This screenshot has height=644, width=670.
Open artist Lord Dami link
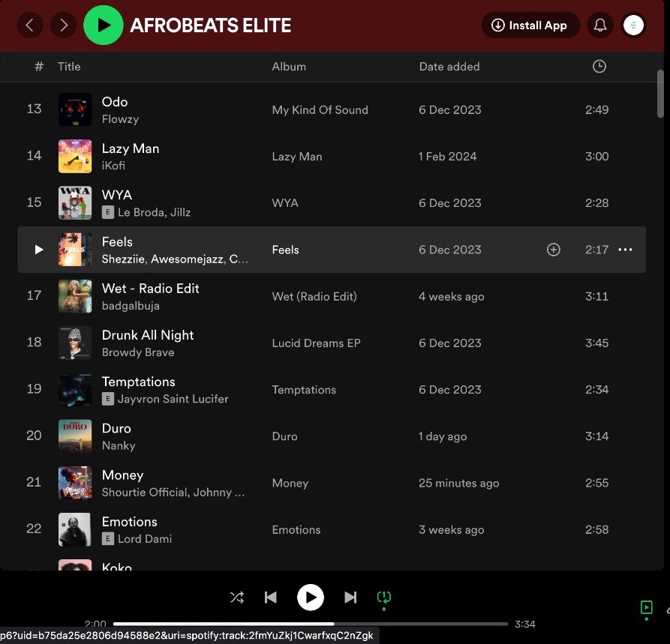(145, 539)
